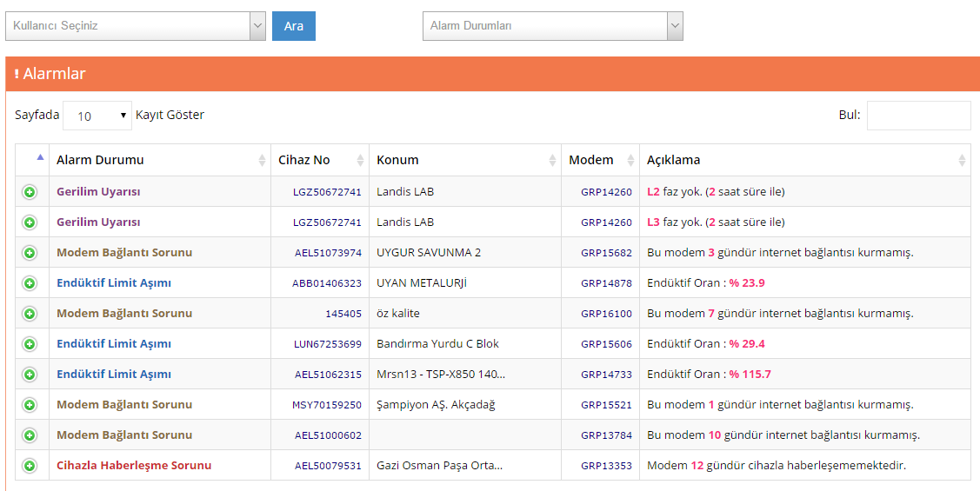
Task: Sort table by Cihaz No column
Action: point(320,160)
